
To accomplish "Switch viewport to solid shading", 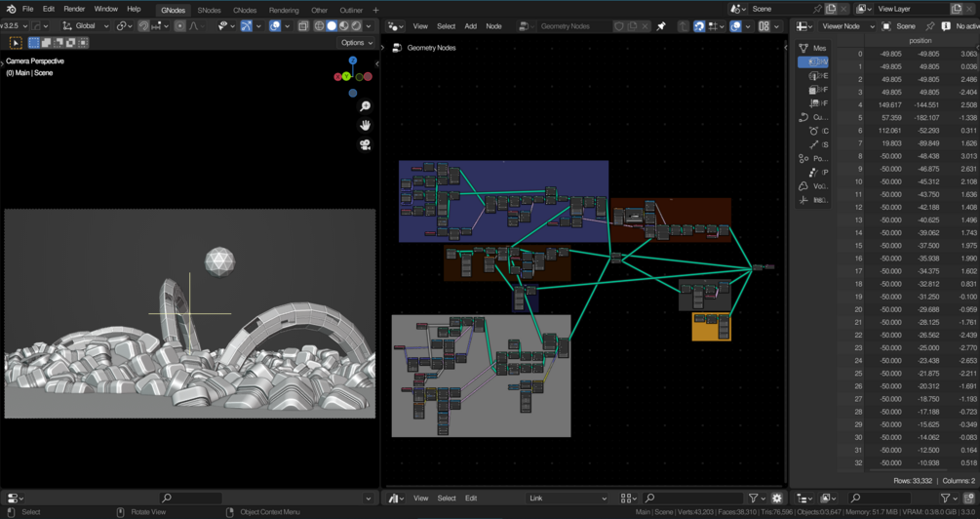I will [x=332, y=26].
